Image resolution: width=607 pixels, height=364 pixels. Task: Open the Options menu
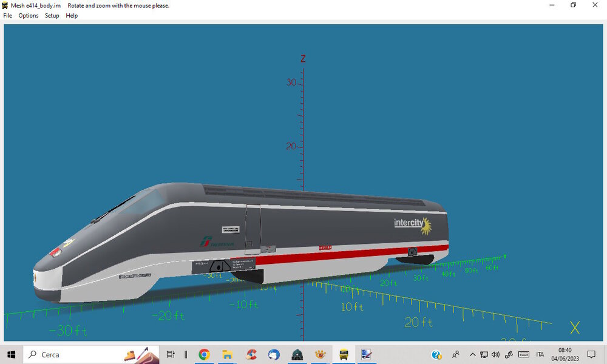(x=29, y=16)
